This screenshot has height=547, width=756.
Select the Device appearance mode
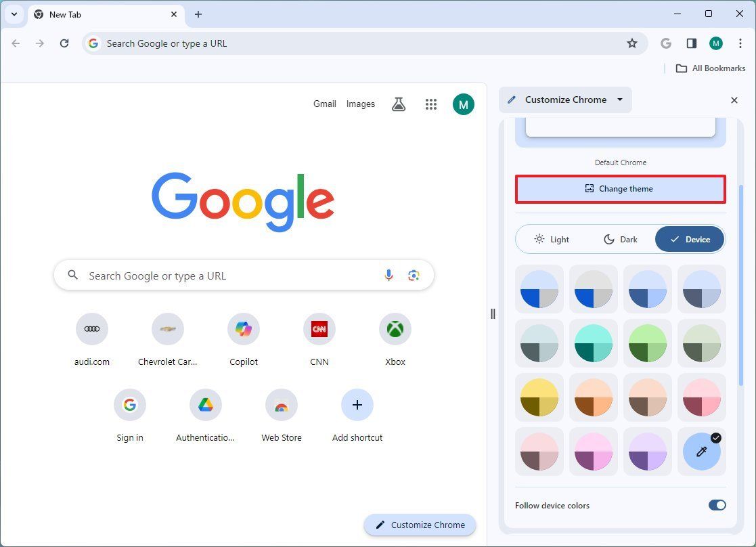click(688, 239)
